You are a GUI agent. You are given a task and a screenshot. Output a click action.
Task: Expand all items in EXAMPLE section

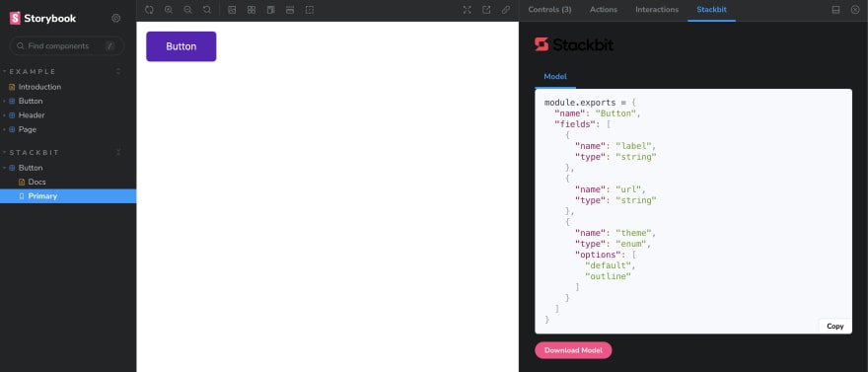point(118,71)
